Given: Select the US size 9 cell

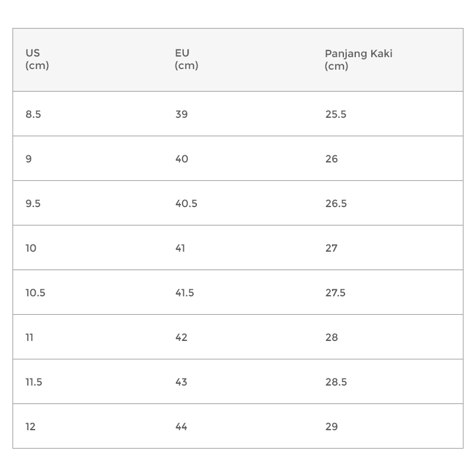Looking at the screenshot, I should (29, 159).
